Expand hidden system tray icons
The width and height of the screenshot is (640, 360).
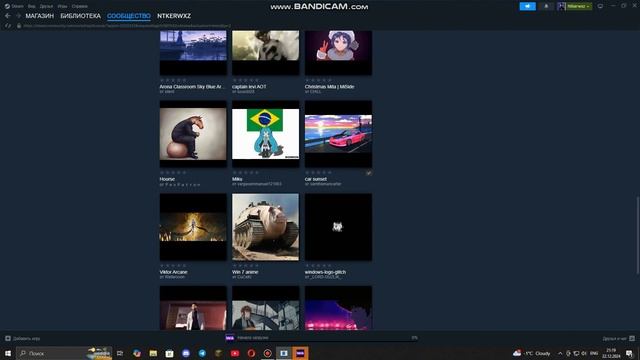[560, 353]
